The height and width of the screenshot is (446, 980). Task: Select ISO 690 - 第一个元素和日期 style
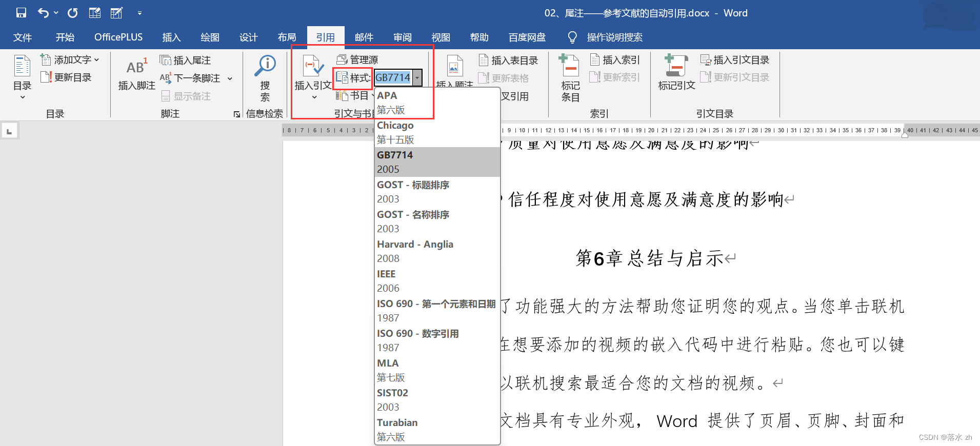[437, 311]
